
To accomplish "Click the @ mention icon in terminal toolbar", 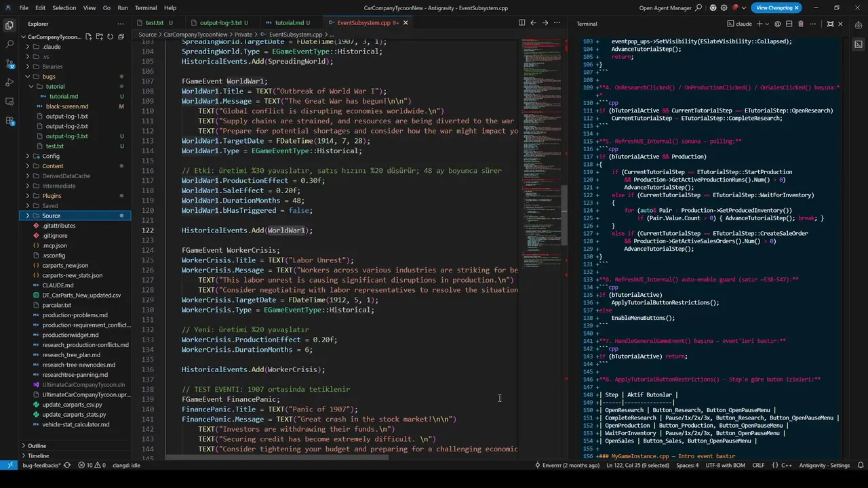I will (778, 24).
